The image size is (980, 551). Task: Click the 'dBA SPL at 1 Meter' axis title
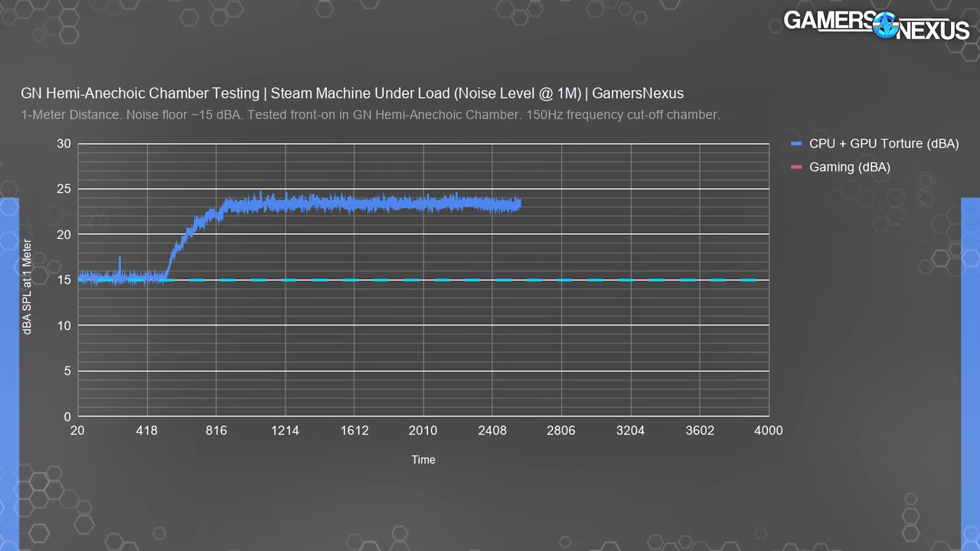point(28,287)
